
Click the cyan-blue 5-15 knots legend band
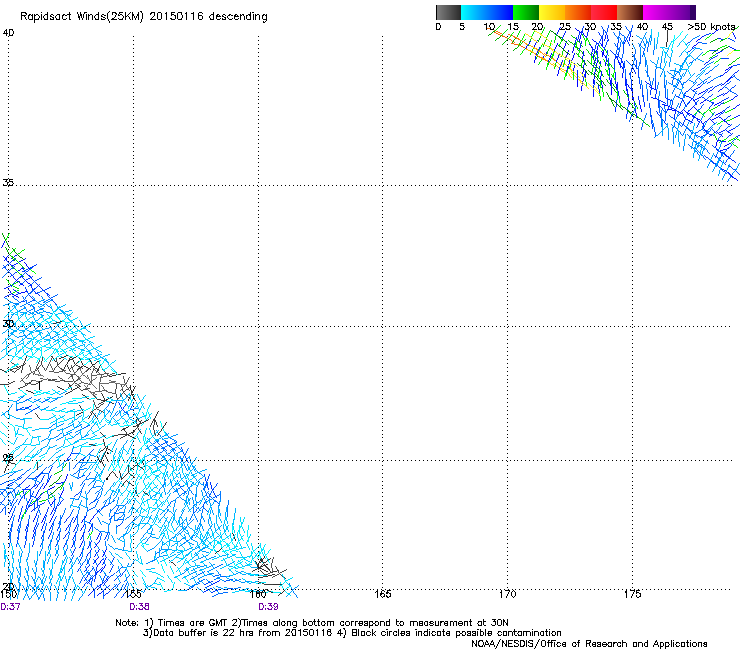pyautogui.click(x=487, y=12)
